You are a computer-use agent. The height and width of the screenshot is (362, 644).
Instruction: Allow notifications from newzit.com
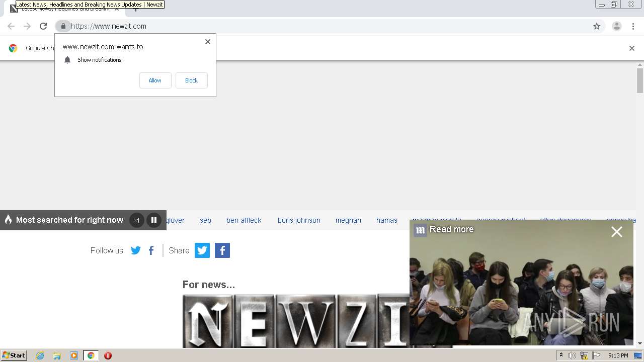pyautogui.click(x=155, y=80)
